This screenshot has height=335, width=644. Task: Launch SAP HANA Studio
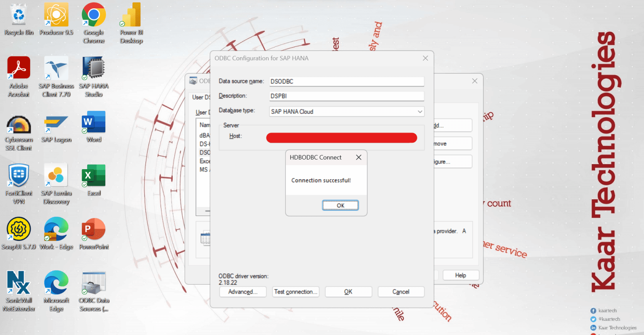pos(93,67)
